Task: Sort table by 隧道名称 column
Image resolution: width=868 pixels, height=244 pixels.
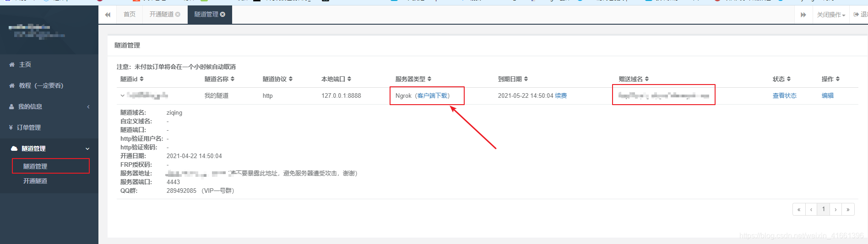Action: (219, 79)
